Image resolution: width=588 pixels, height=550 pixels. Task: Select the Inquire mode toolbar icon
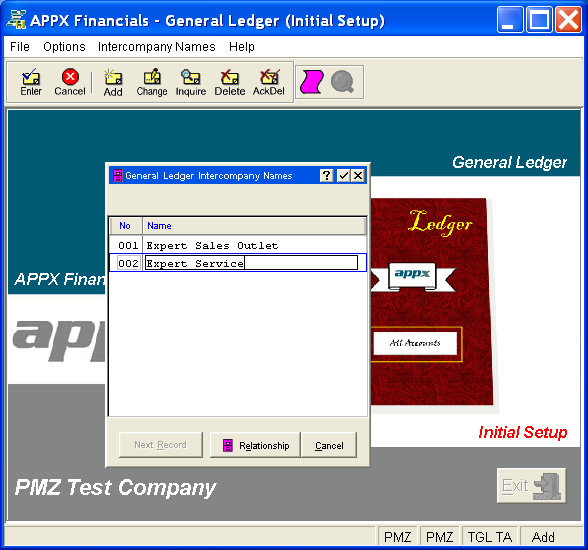[x=190, y=82]
